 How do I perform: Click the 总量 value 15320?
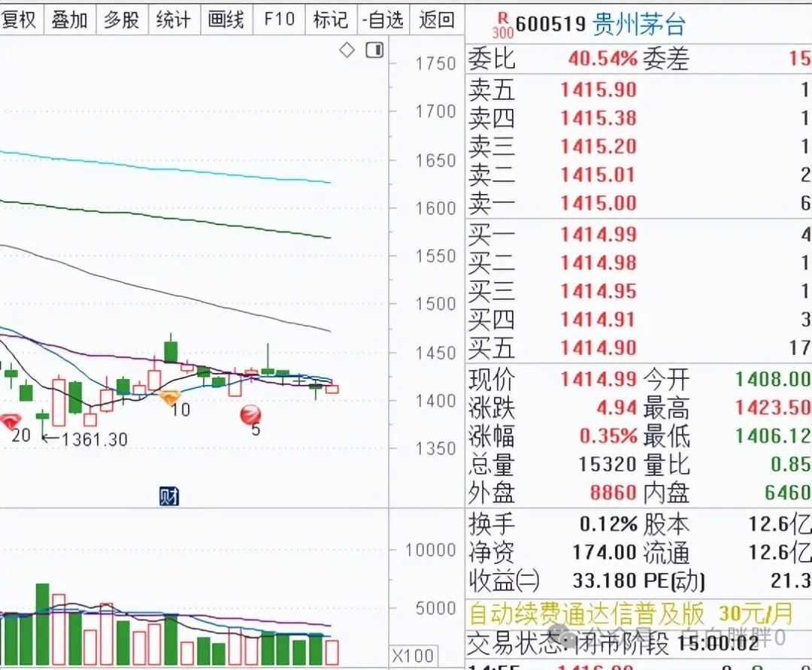607,465
